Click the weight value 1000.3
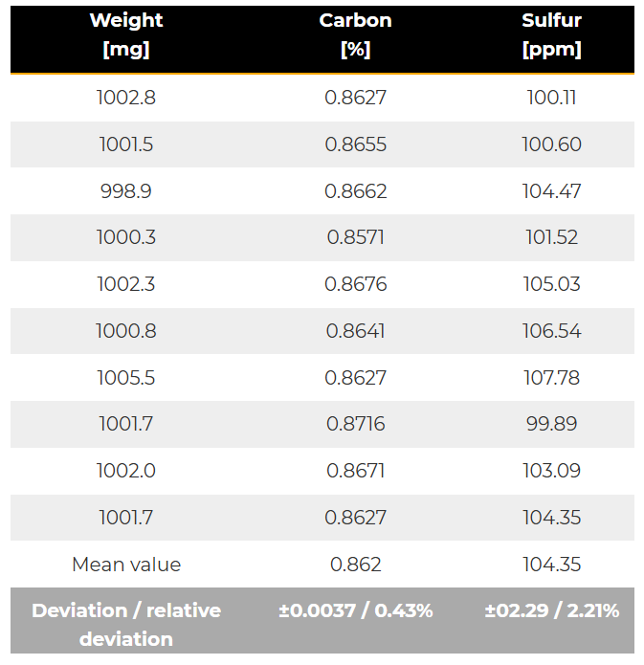The width and height of the screenshot is (644, 665). pyautogui.click(x=126, y=237)
